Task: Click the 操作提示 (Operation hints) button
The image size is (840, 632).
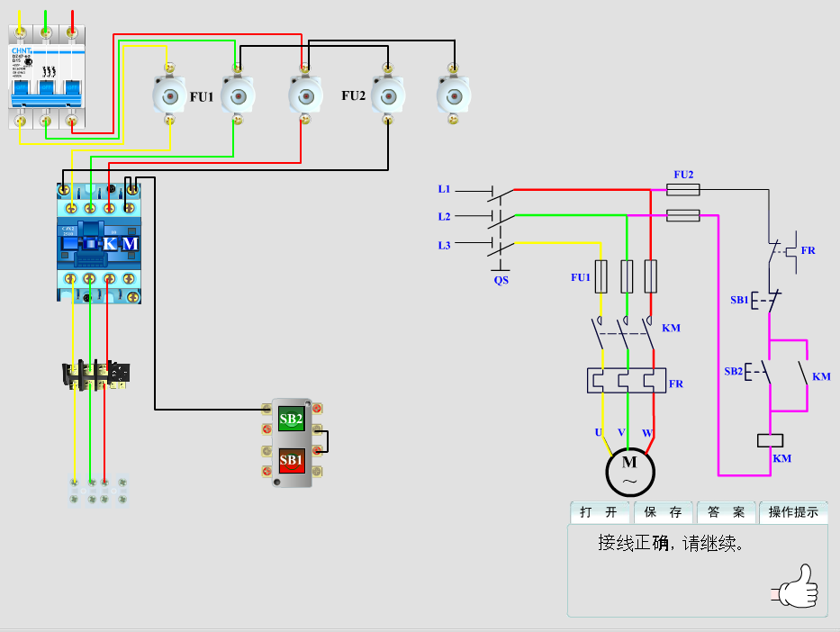Action: click(x=793, y=512)
